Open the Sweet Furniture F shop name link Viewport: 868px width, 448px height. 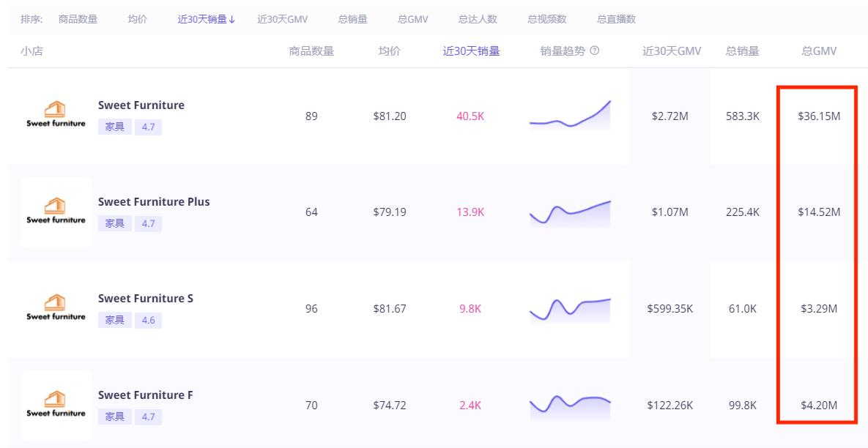pyautogui.click(x=145, y=395)
